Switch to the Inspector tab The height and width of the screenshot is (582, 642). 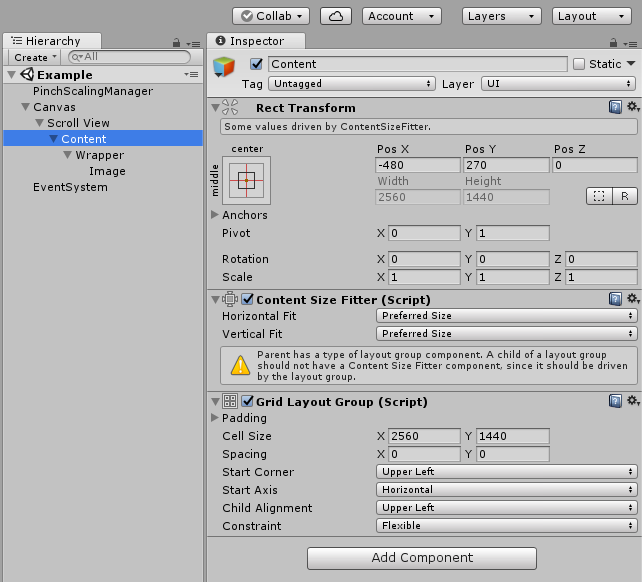256,41
